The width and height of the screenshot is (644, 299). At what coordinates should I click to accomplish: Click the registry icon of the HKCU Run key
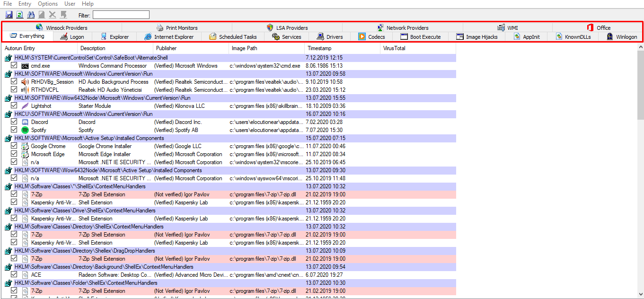[x=8, y=114]
